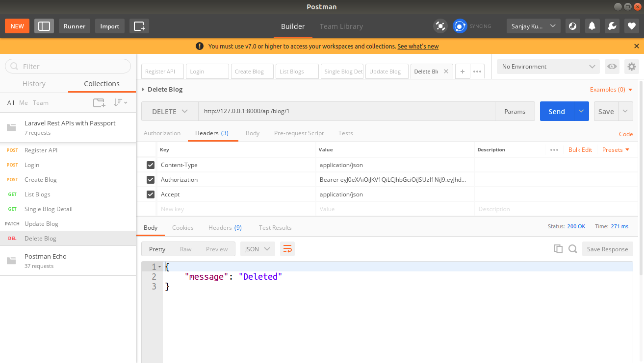
Task: Click the request URL field
Action: [x=347, y=111]
